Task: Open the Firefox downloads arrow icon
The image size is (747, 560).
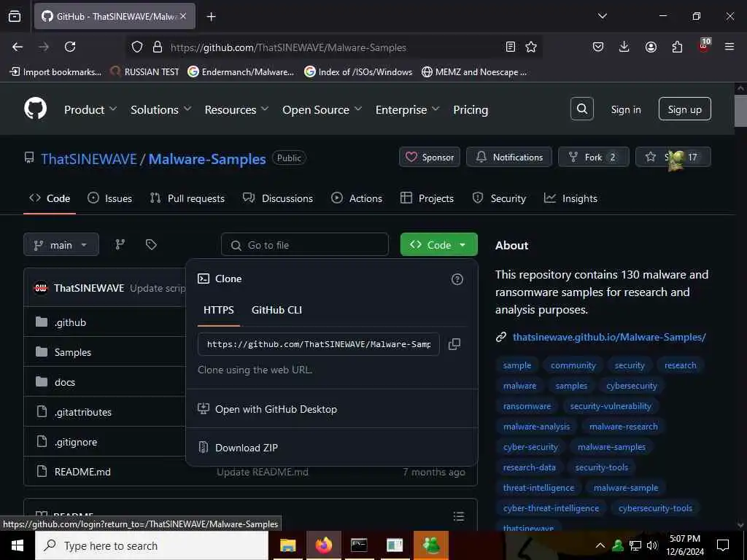Action: 624,47
